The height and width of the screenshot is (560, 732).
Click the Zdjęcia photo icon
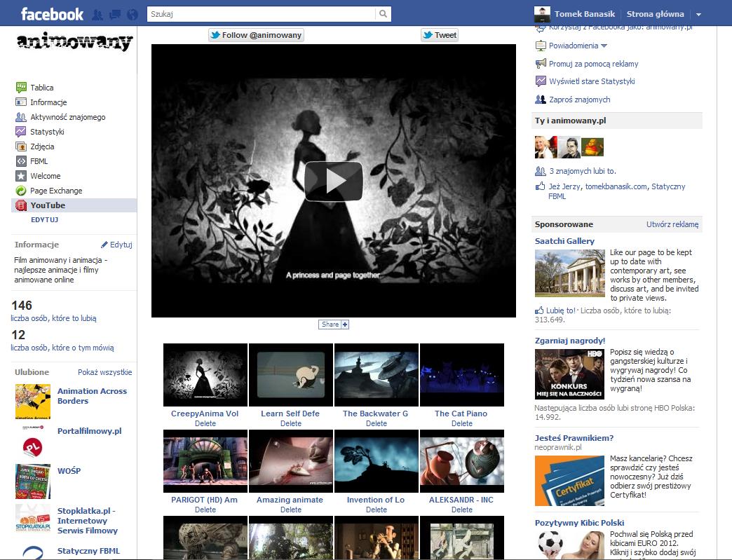21,146
